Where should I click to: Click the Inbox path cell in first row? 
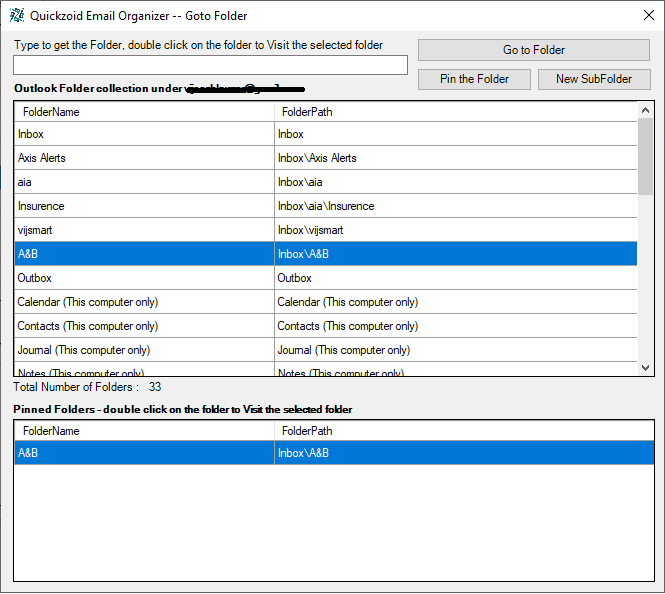click(x=456, y=134)
